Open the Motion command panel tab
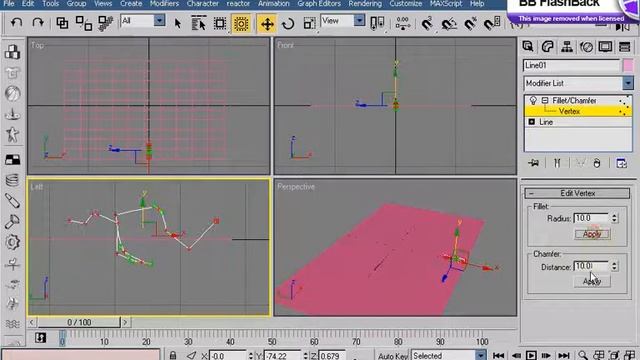The width and height of the screenshot is (640, 360). click(586, 47)
